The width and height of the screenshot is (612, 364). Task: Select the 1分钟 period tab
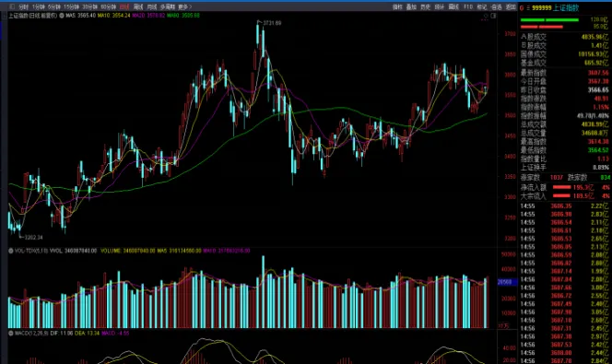pyautogui.click(x=39, y=7)
